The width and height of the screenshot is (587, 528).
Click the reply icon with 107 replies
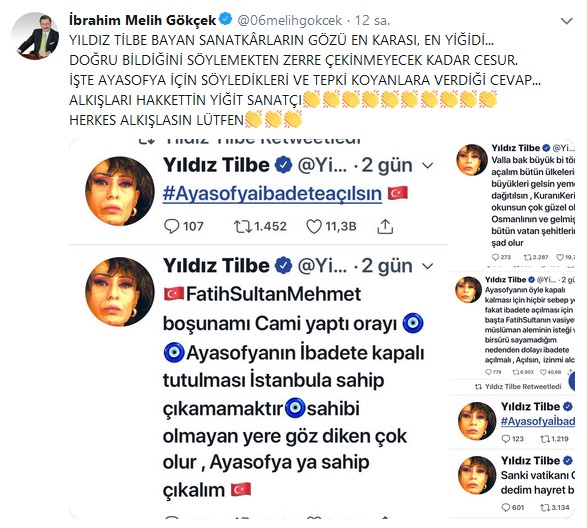click(x=171, y=227)
